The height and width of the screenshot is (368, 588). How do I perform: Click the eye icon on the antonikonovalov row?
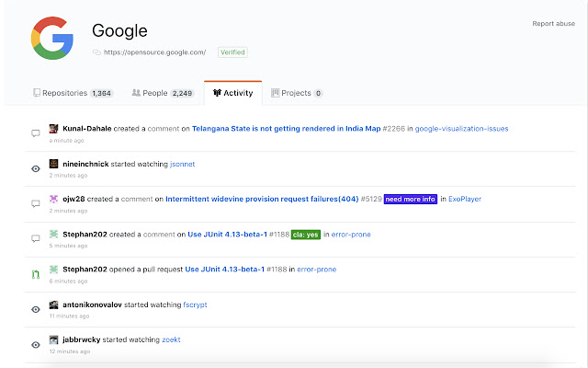point(36,309)
